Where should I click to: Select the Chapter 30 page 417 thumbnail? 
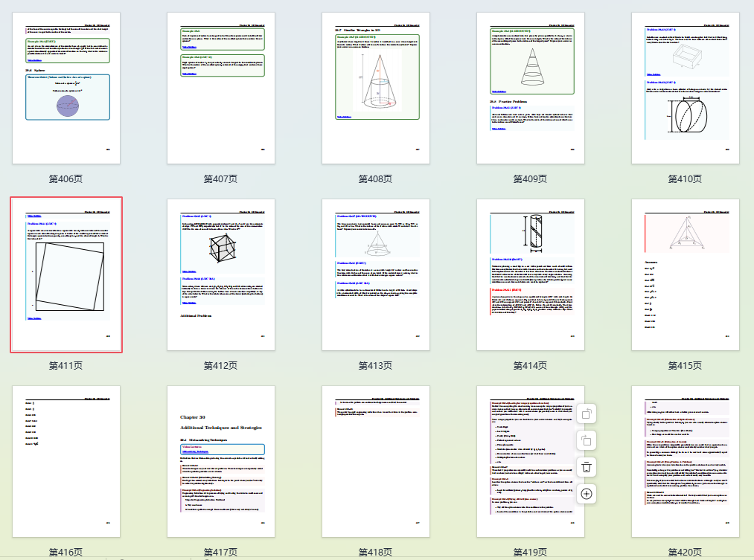click(221, 462)
